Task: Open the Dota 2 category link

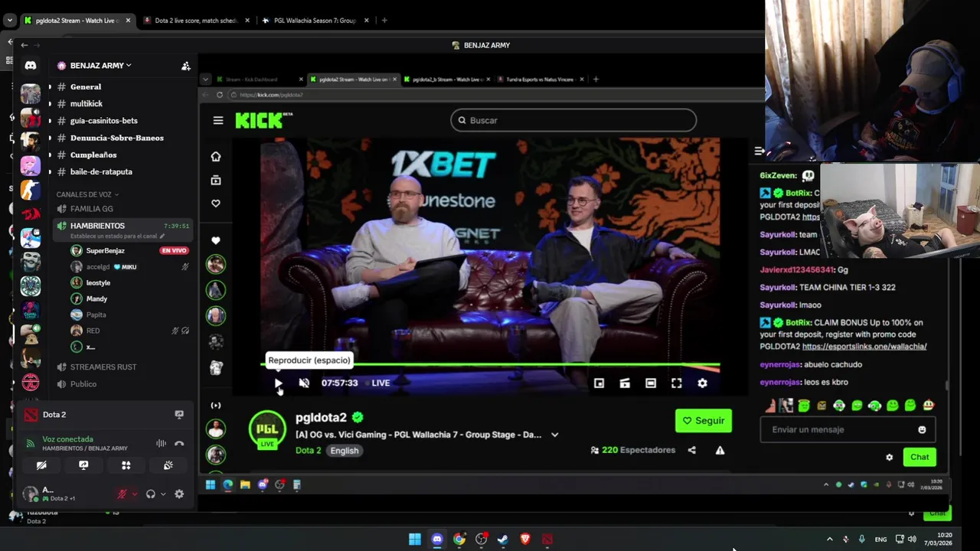Action: click(308, 450)
